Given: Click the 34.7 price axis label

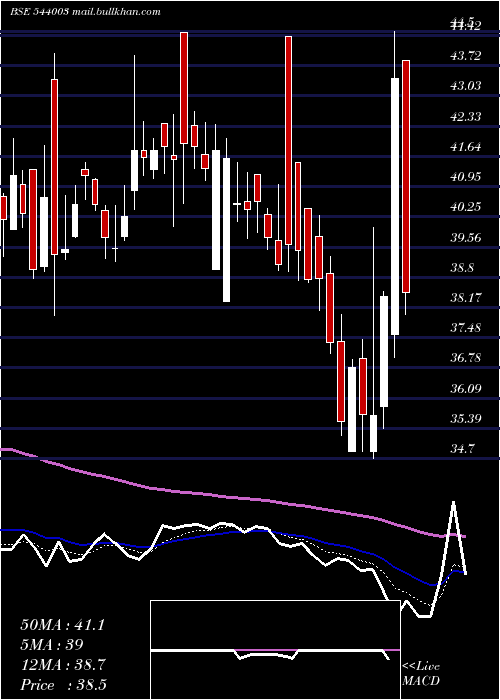Looking at the screenshot, I should pos(463,448).
